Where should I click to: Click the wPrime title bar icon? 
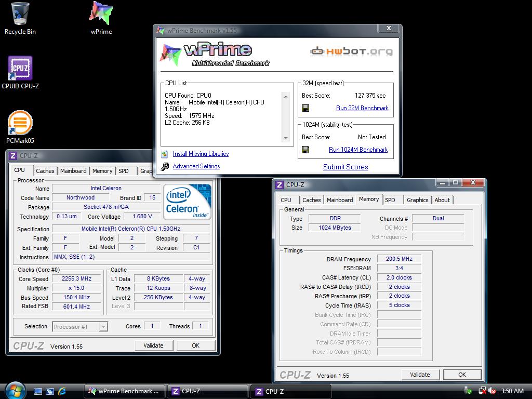pos(161,30)
